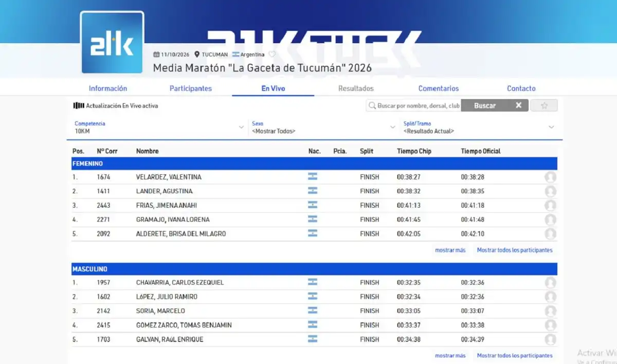This screenshot has height=364, width=617.
Task: Click Argentina flag in Velardez row
Action: pyautogui.click(x=312, y=176)
